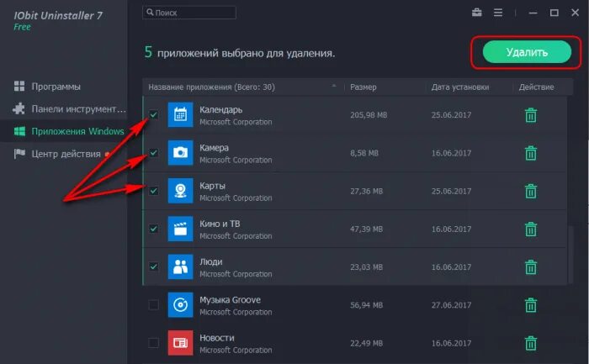Click the list's vertical scrollbar
The width and height of the screenshot is (589, 364).
570,255
